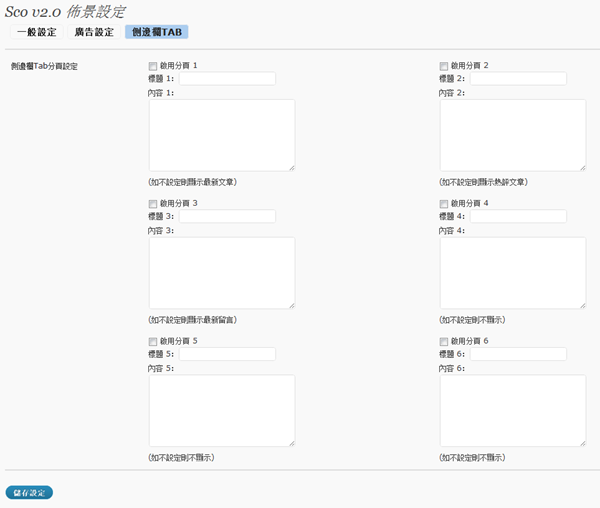Image resolution: width=600 pixels, height=508 pixels.
Task: Enable the 啟用分頁 2 checkbox
Action: (443, 66)
